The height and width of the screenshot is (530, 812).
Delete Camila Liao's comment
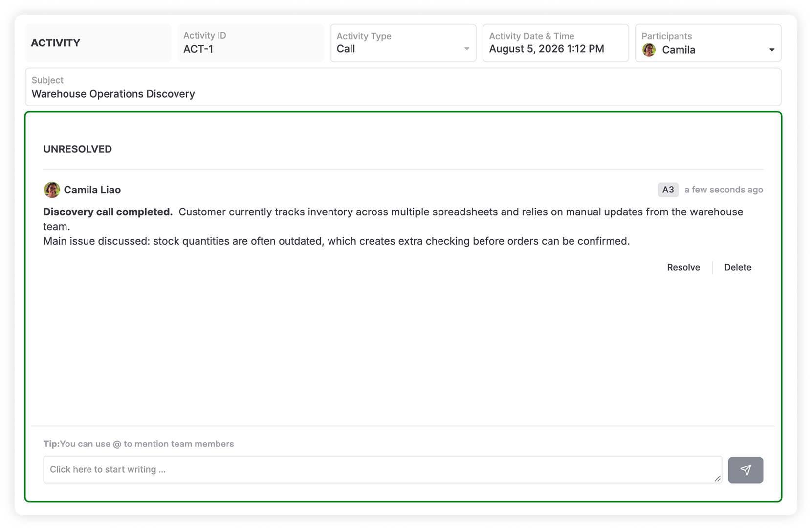point(738,267)
